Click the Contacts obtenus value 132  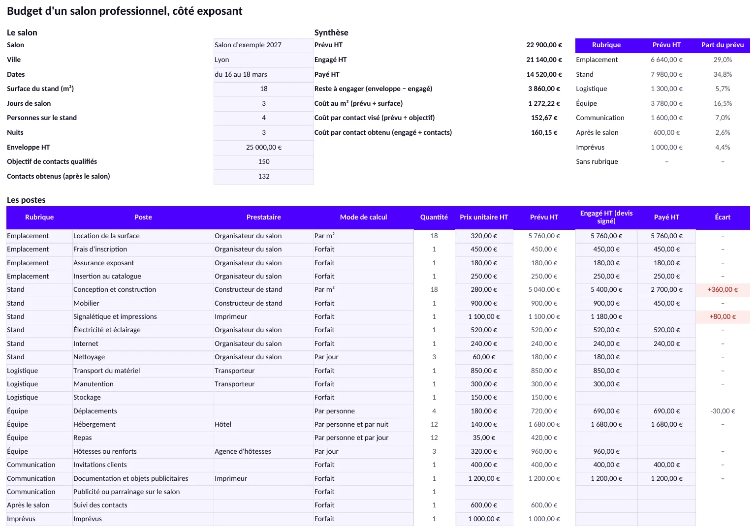264,176
